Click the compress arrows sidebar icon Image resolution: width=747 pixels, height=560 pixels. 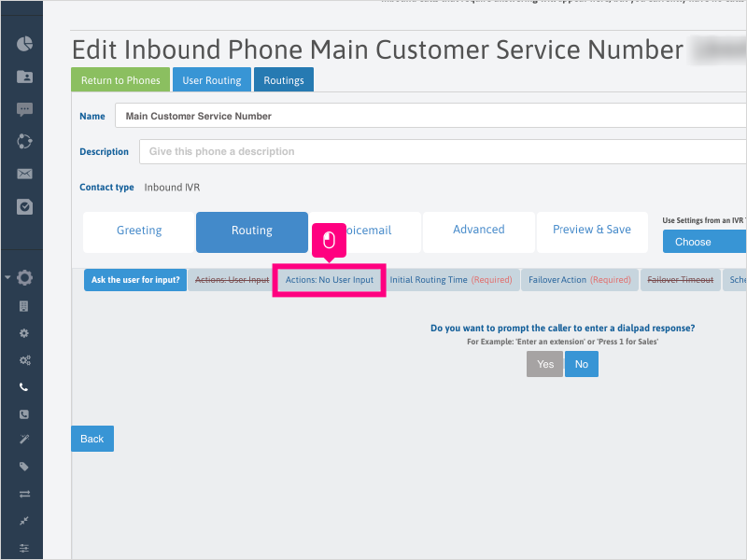(x=24, y=521)
